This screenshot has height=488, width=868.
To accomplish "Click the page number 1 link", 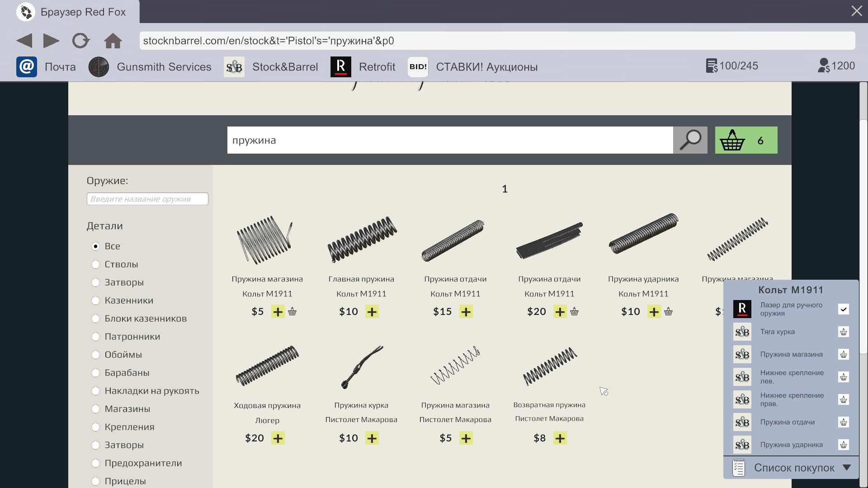I will click(505, 189).
